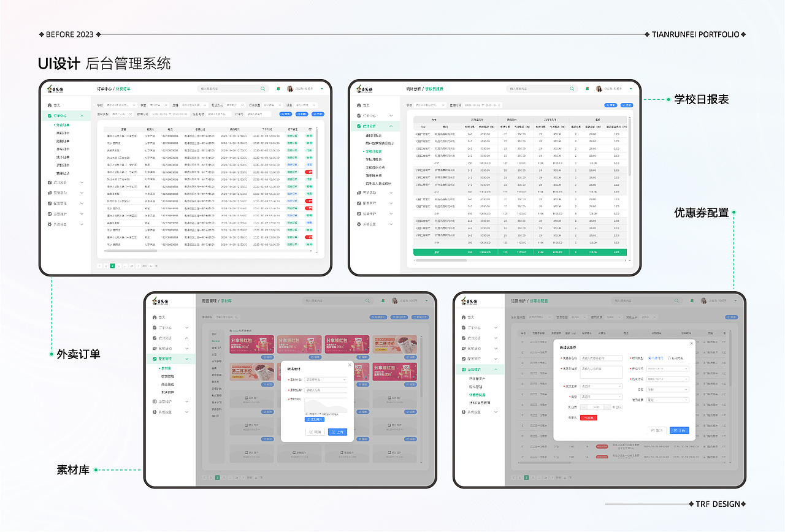
Task: Select the first time-type radio in the coupon dialog
Action: coord(649,358)
